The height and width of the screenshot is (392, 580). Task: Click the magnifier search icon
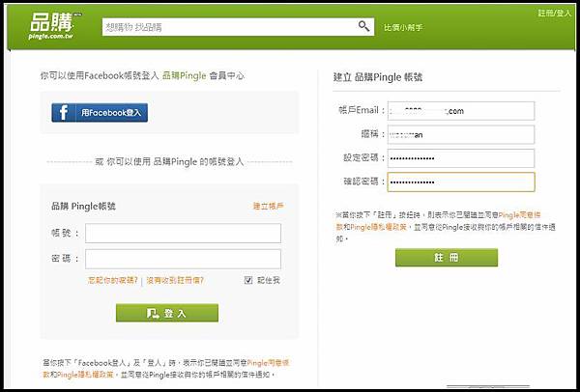[363, 26]
